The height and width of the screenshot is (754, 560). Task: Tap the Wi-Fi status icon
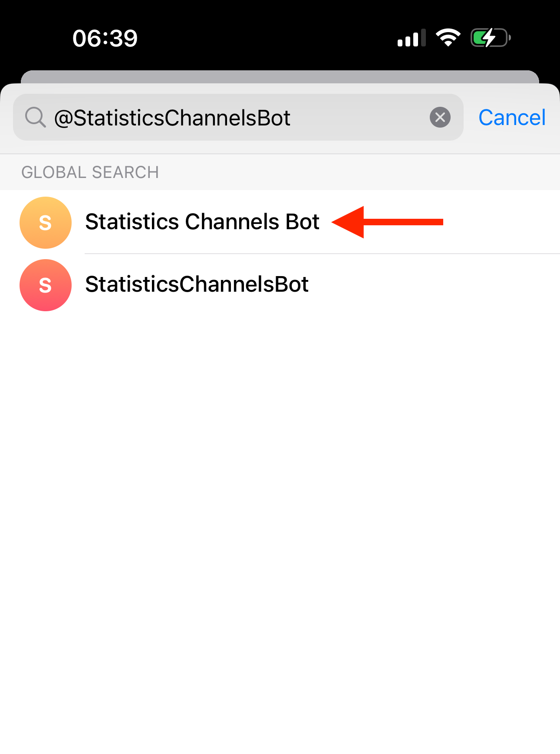click(448, 38)
